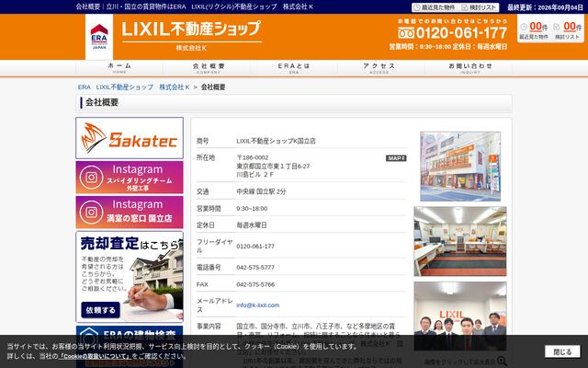Click 依頼する button on 売却査定 banner
This screenshot has width=588, height=368.
point(100,310)
